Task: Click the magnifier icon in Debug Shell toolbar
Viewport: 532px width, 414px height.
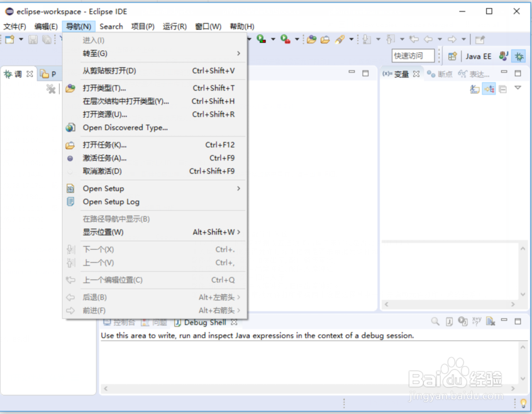Action: (x=435, y=321)
